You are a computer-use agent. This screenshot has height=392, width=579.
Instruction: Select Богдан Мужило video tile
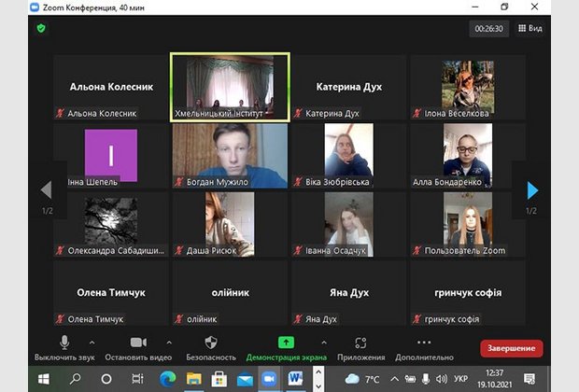(230, 156)
